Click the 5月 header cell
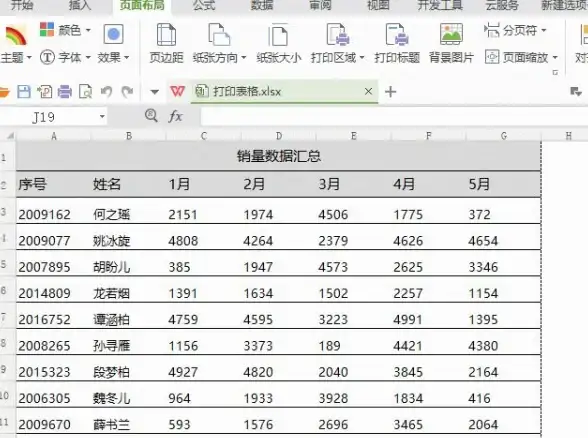588x438 pixels. tap(504, 184)
